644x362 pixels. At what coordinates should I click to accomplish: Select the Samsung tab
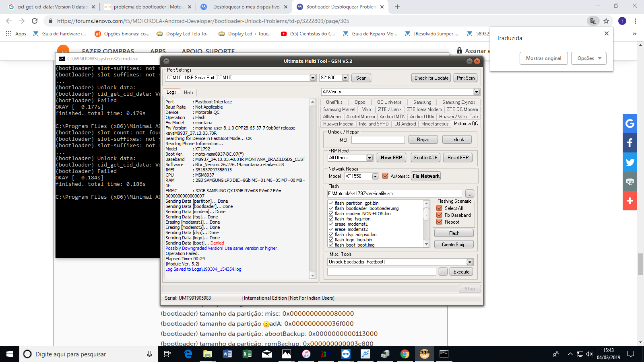point(422,102)
